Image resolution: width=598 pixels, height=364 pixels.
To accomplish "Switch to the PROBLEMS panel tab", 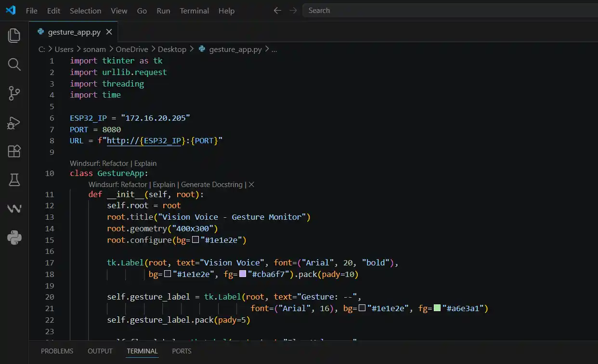I will click(57, 351).
